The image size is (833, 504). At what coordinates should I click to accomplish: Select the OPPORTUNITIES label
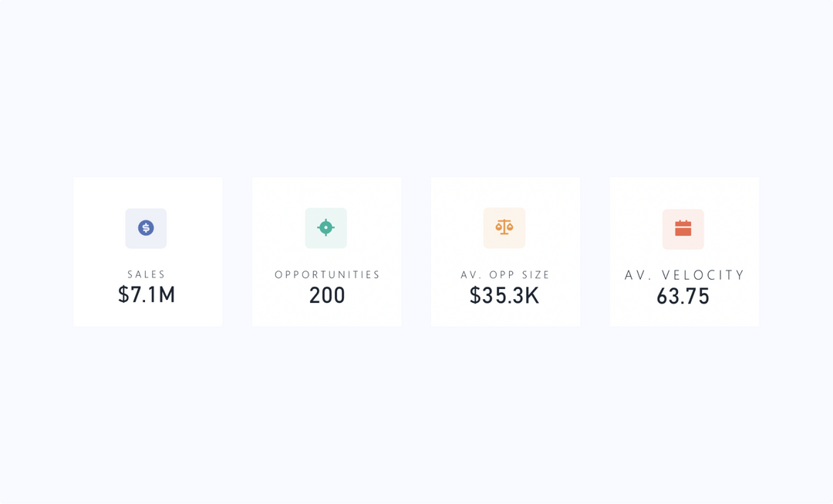point(327,275)
